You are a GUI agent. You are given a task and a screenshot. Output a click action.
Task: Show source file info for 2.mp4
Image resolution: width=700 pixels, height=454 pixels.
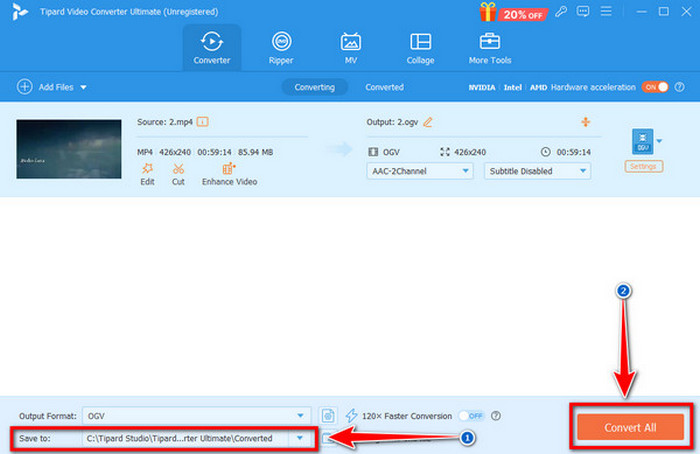click(203, 121)
